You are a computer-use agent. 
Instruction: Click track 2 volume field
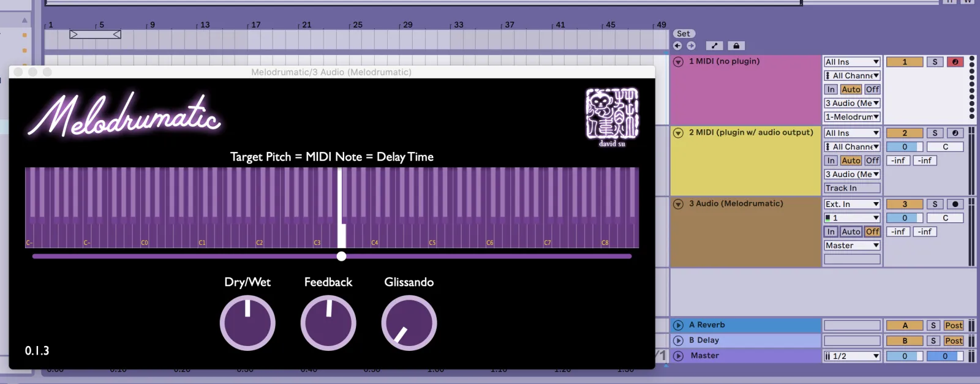tap(905, 147)
